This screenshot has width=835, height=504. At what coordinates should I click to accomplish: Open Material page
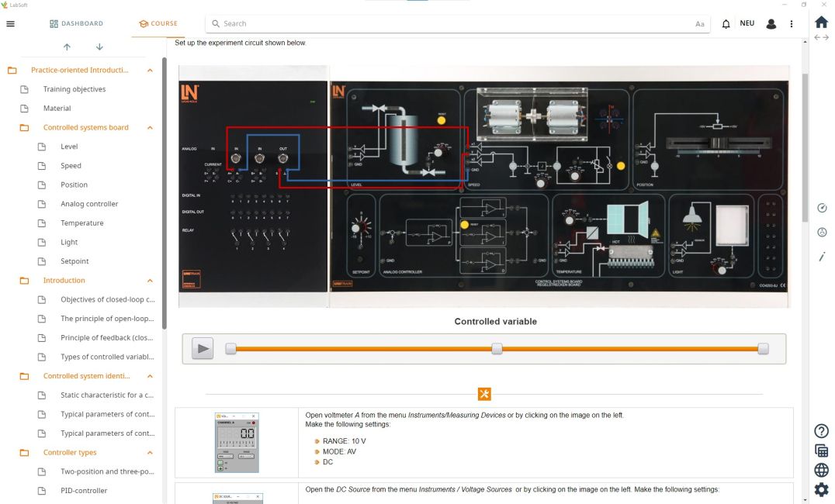(x=57, y=109)
